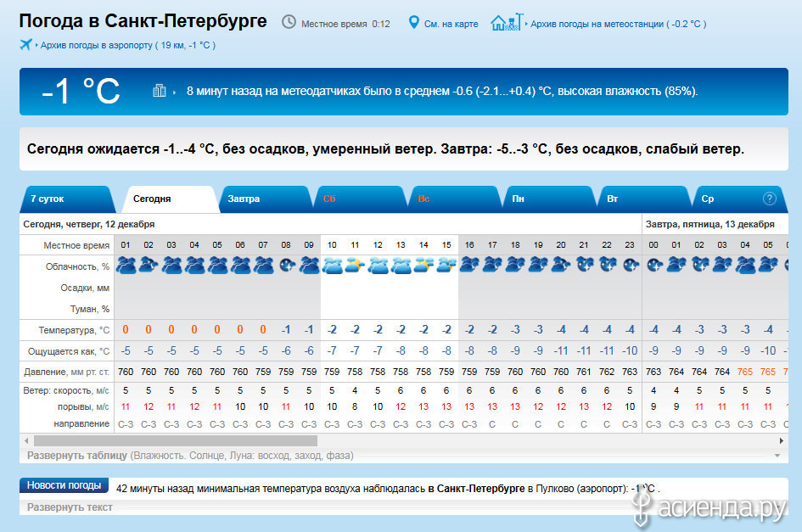Click the 'Новости погоды' button
This screenshot has width=802, height=532.
click(64, 485)
